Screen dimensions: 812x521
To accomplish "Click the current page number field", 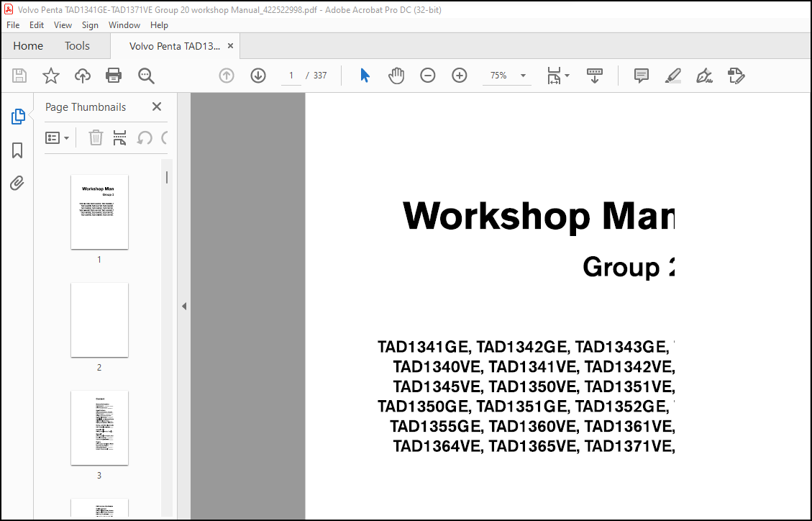I will (x=291, y=76).
